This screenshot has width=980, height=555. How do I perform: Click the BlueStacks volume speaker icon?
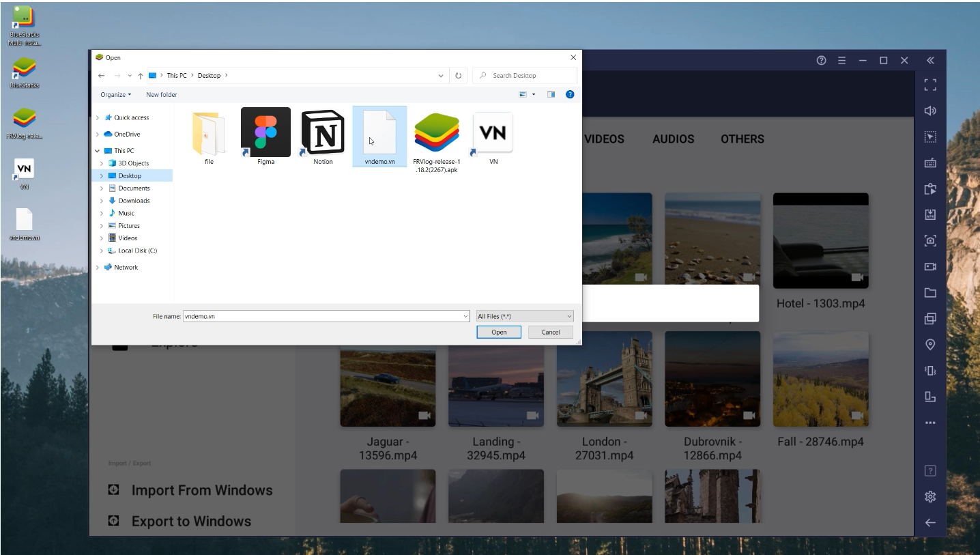(x=929, y=111)
